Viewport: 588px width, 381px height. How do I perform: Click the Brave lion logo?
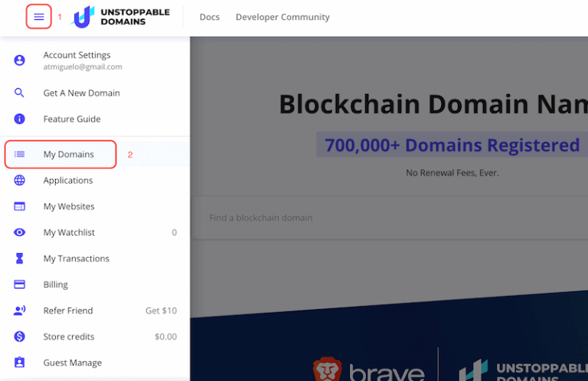point(327,370)
